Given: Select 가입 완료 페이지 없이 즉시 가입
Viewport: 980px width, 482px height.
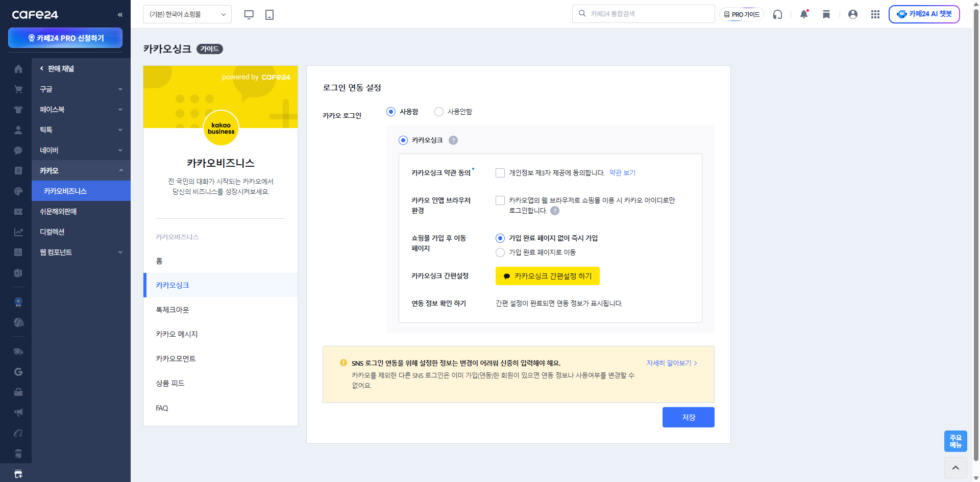Looking at the screenshot, I should click(500, 238).
